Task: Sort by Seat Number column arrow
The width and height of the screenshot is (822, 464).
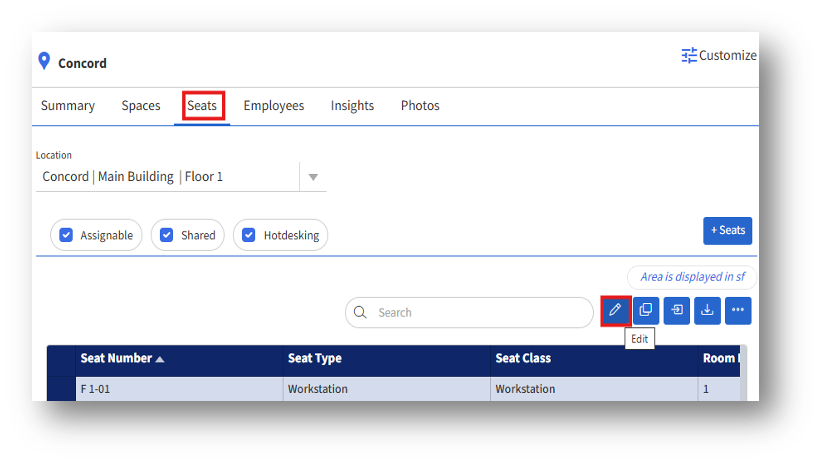Action: pyautogui.click(x=160, y=359)
